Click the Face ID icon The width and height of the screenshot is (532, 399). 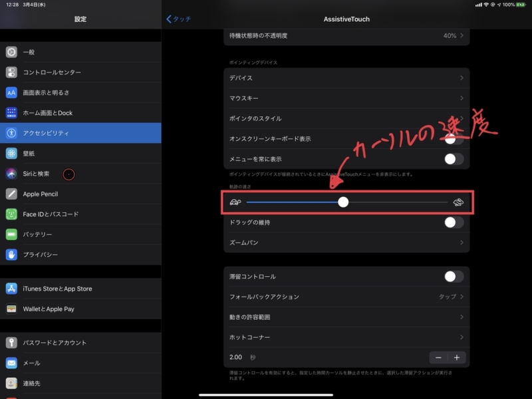tap(11, 214)
